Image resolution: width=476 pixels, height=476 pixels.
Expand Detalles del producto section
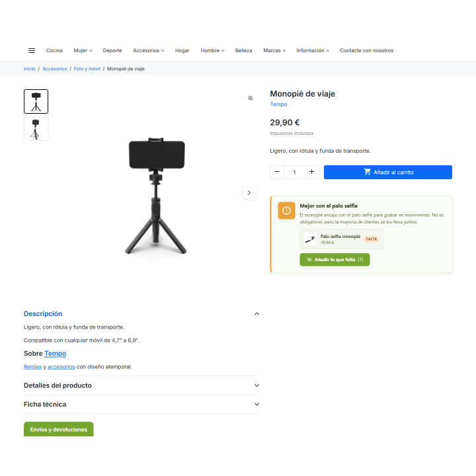(x=141, y=385)
